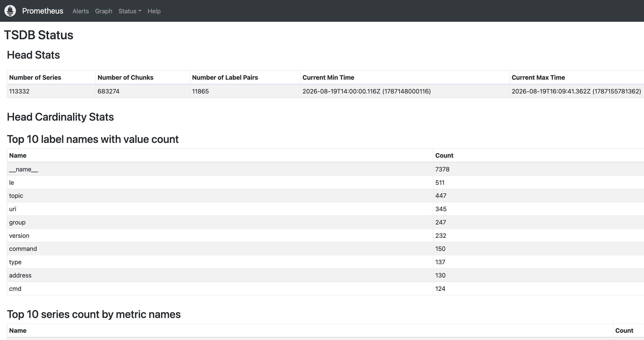
Task: Click the topic label row
Action: (325, 196)
